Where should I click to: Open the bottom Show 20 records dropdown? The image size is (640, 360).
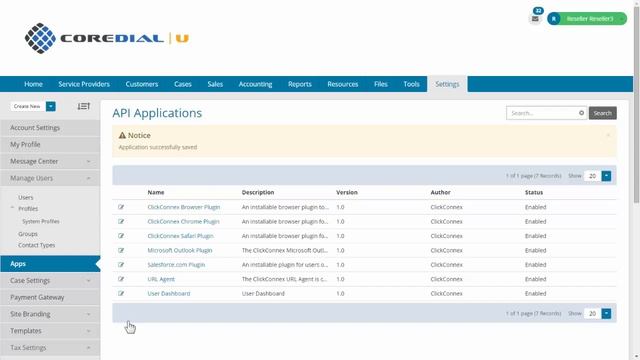click(x=606, y=313)
